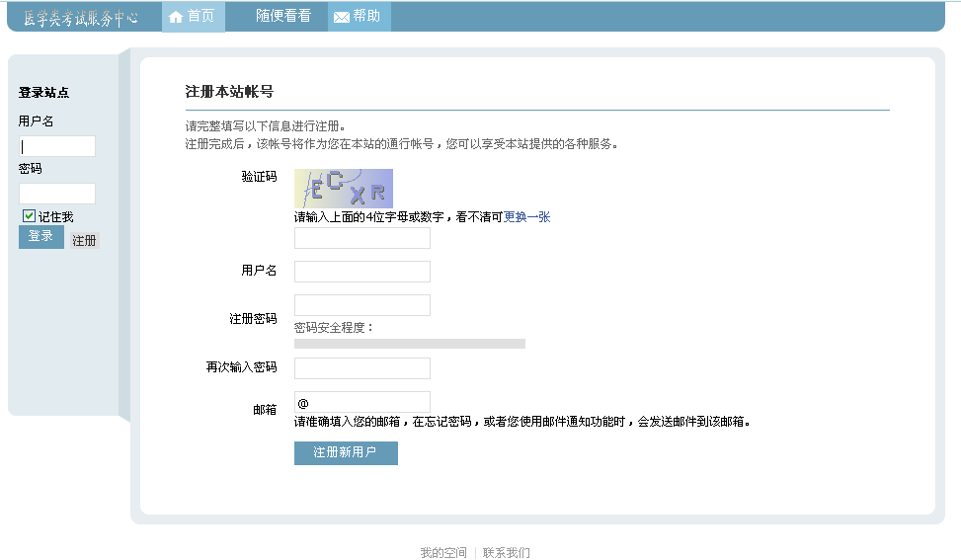Focus the 邮箱 email field

[x=362, y=403]
